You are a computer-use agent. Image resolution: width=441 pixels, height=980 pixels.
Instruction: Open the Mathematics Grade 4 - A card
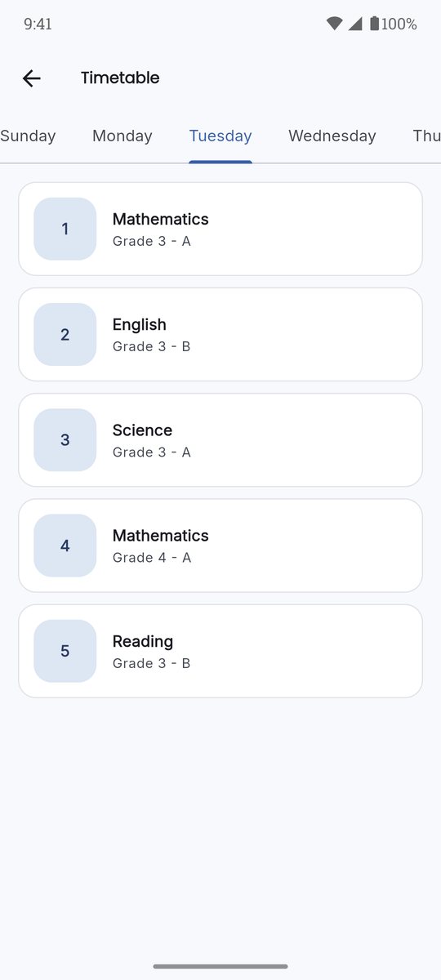(x=220, y=546)
